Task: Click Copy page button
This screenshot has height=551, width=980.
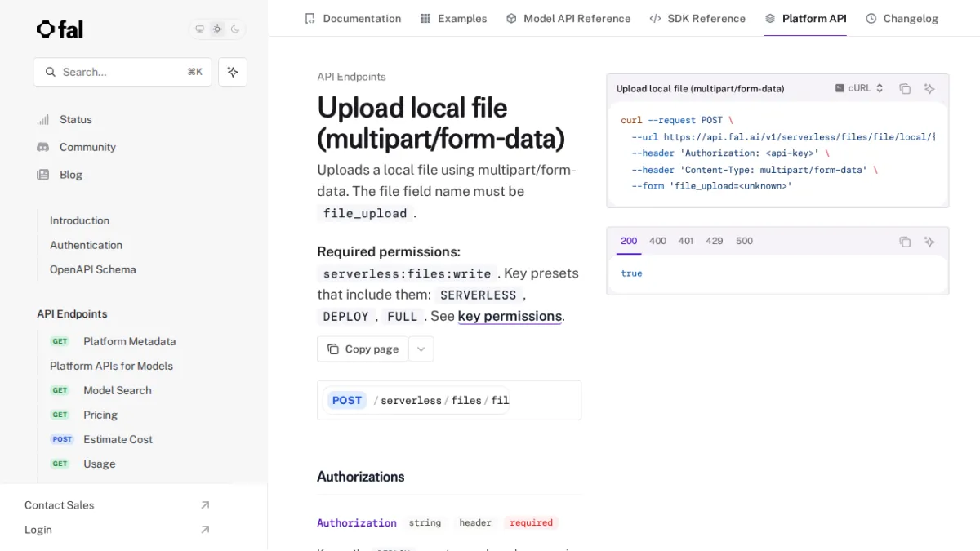Action: tap(363, 349)
